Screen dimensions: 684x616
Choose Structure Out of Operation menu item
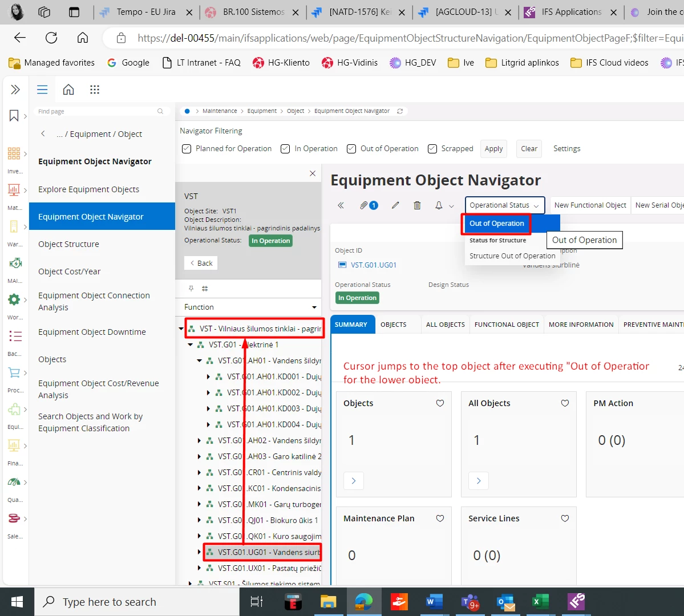pos(512,256)
